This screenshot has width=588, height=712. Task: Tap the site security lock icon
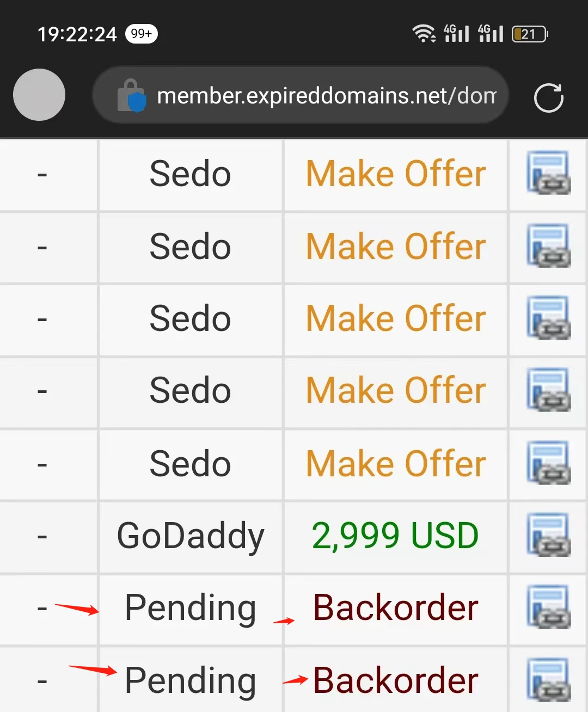click(x=131, y=96)
